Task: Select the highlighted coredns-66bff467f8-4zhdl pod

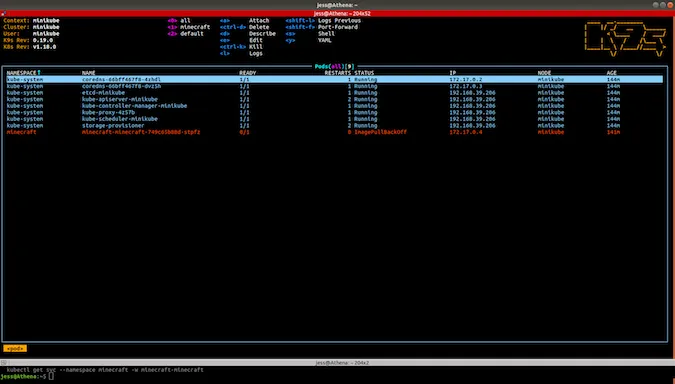Action: pos(334,80)
